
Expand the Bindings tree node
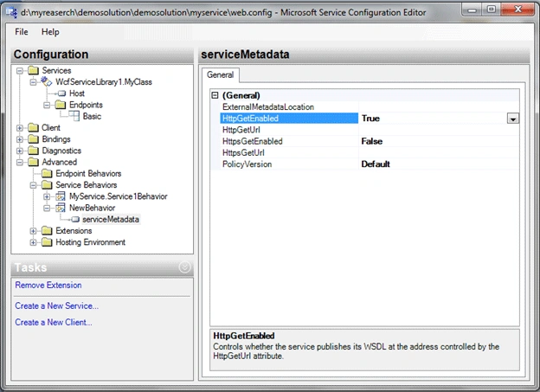click(x=20, y=139)
